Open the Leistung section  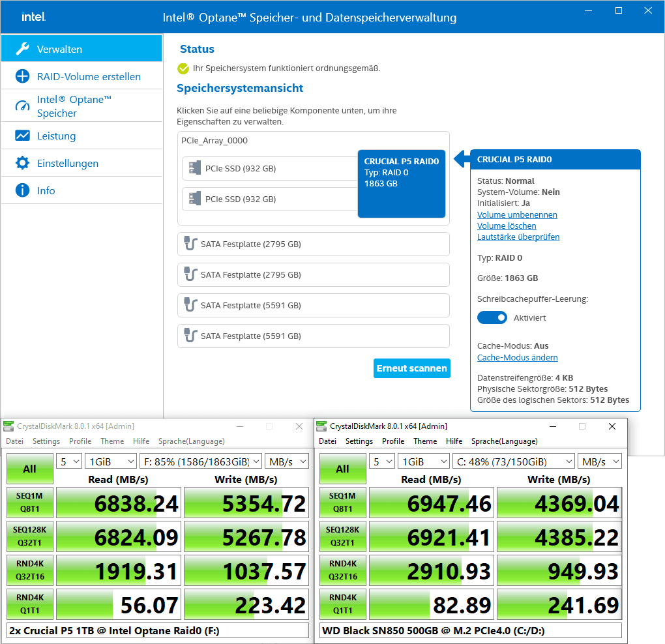point(82,136)
